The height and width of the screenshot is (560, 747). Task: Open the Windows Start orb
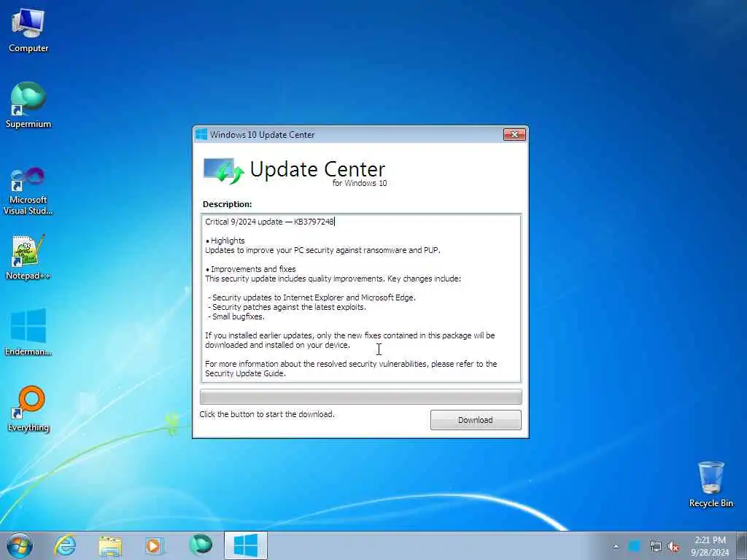tap(20, 545)
